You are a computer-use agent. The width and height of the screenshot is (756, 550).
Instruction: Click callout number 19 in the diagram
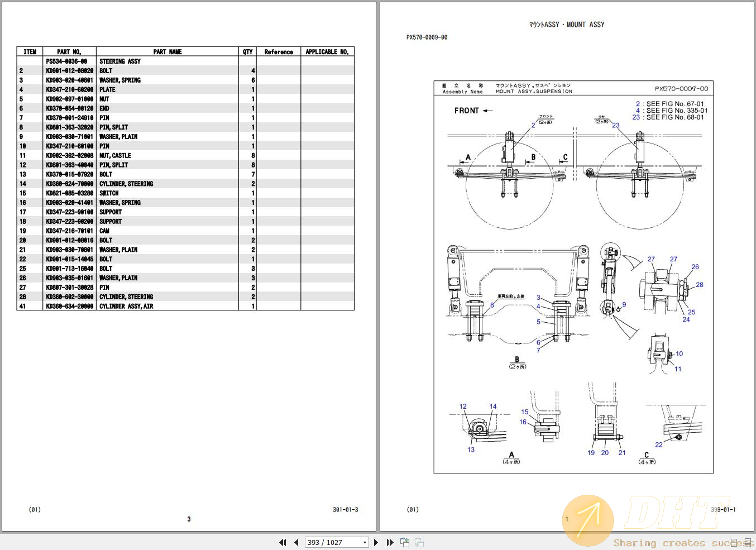[x=591, y=453]
